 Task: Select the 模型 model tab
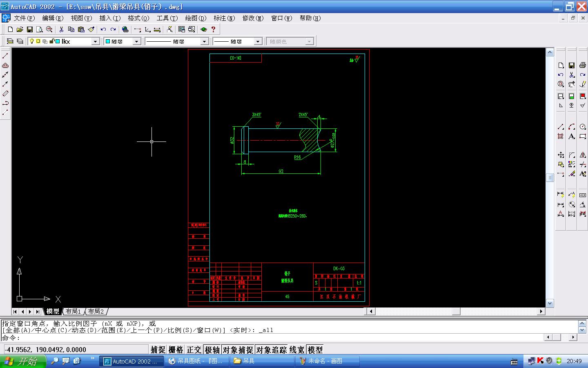tap(53, 312)
